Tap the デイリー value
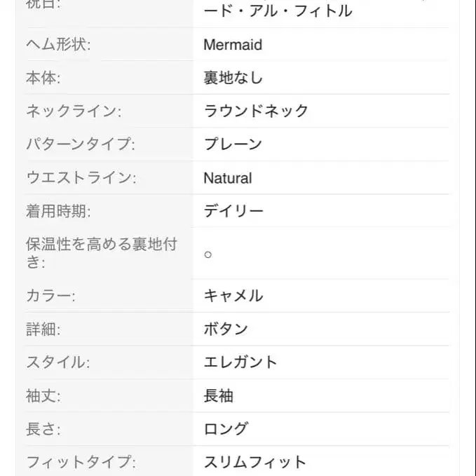This screenshot has height=476, width=476. (233, 211)
